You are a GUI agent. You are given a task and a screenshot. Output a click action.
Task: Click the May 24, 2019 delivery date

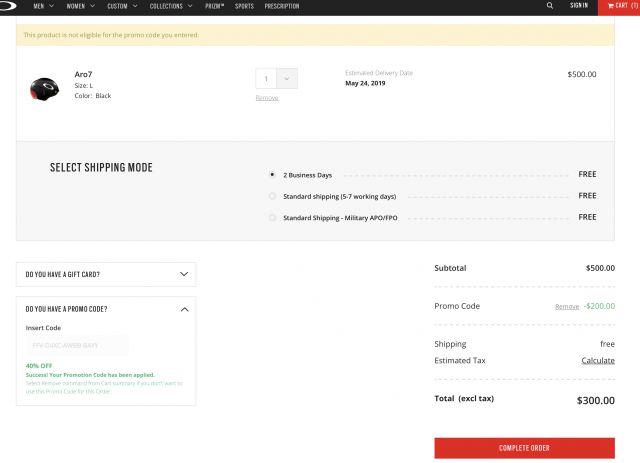point(365,83)
